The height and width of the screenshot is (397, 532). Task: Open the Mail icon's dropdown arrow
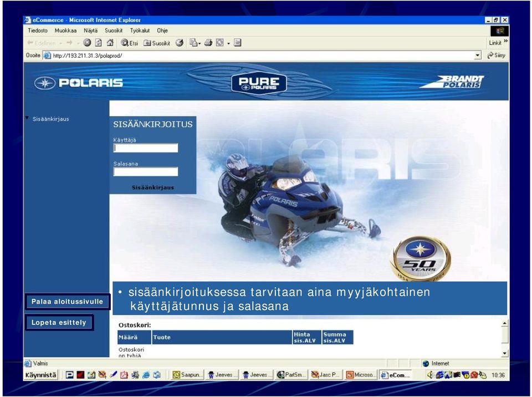tap(199, 43)
